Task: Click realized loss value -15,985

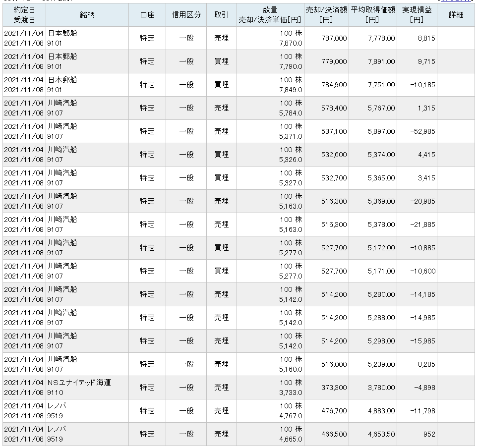Action: coord(423,341)
